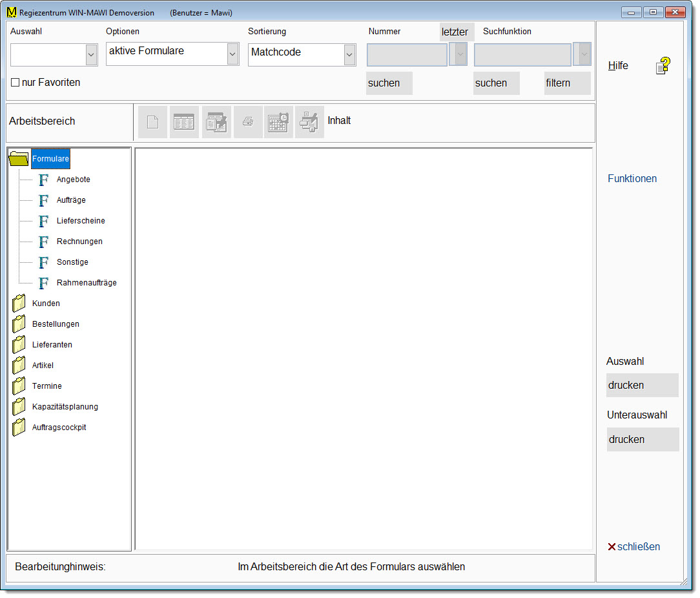
Task: Click the table list view toolbar icon
Action: tap(184, 122)
